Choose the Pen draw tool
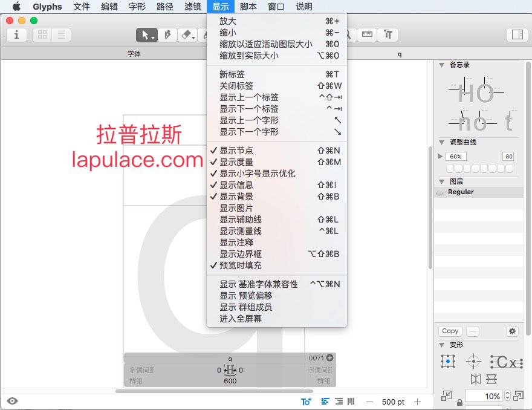The height and width of the screenshot is (410, 532). coord(167,35)
